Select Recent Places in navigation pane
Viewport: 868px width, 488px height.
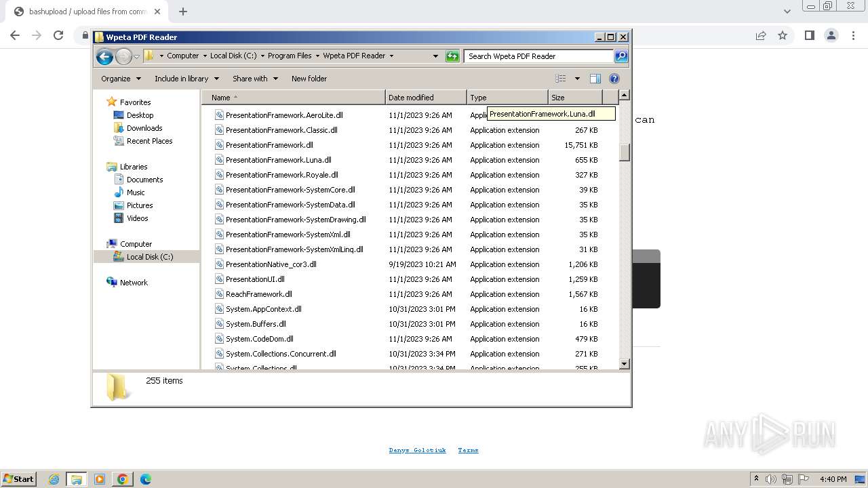tap(149, 141)
